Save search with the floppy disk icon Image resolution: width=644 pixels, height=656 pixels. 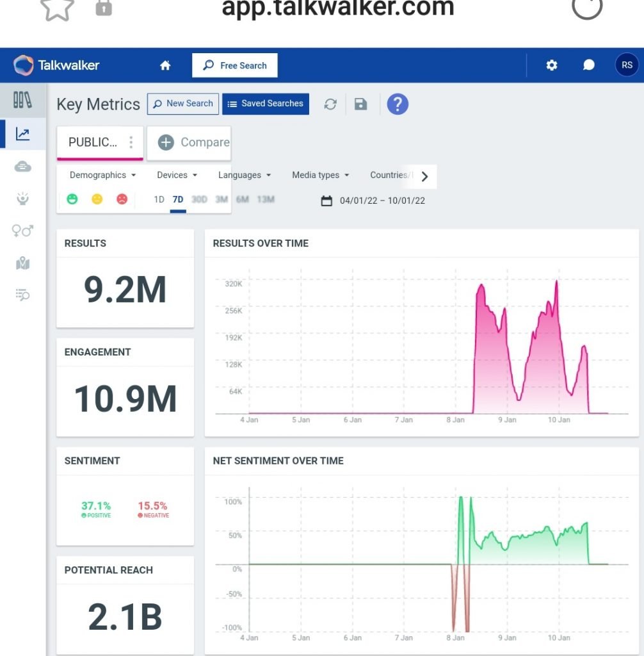click(x=361, y=104)
